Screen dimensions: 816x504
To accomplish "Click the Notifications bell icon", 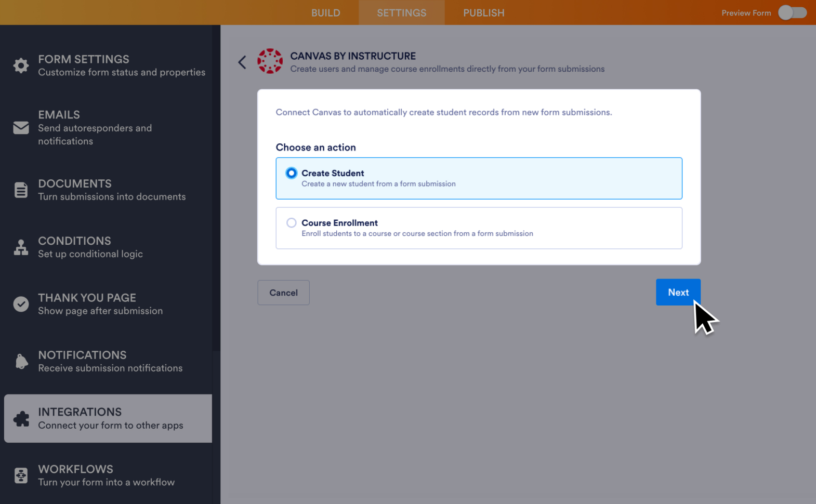I will point(21,361).
